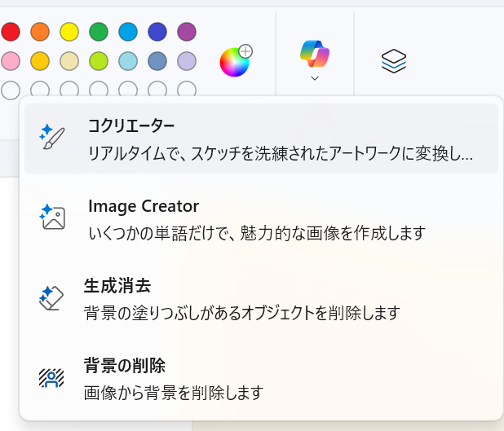Image resolution: width=504 pixels, height=431 pixels.
Task: Pick the orange color swatch
Action: [40, 32]
